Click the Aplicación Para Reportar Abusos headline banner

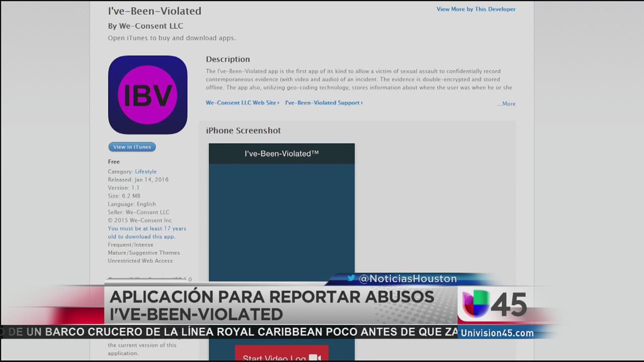click(x=272, y=305)
